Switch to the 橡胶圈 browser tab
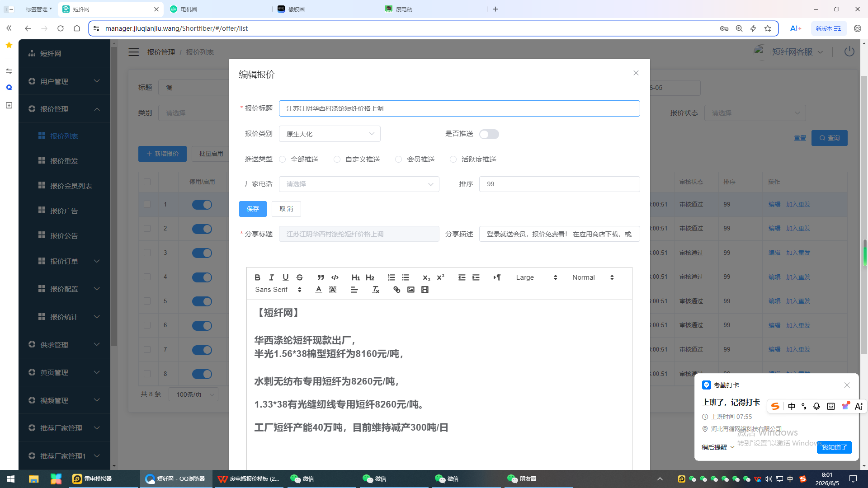This screenshot has width=868, height=488. pos(325,9)
